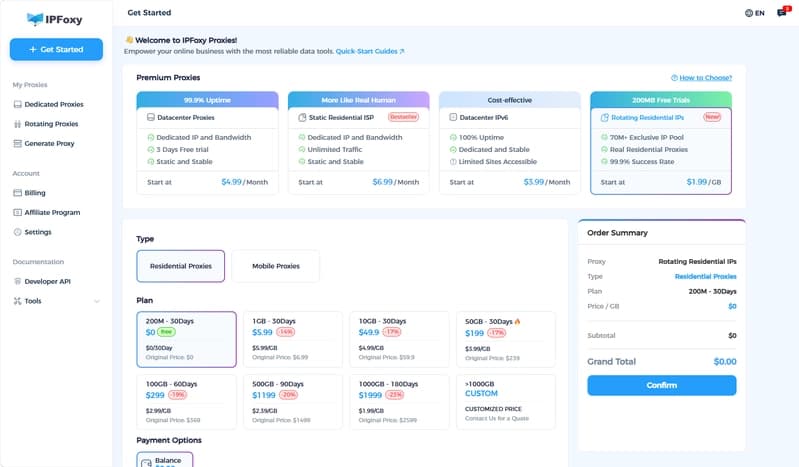799x467 pixels.
Task: Click the New badge on Rotating Residential
Action: point(712,117)
